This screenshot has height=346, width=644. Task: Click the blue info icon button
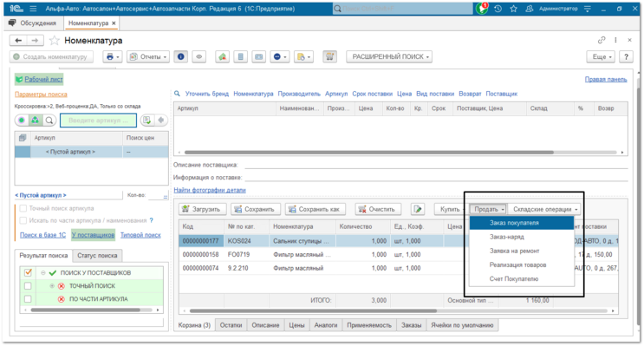coord(180,56)
